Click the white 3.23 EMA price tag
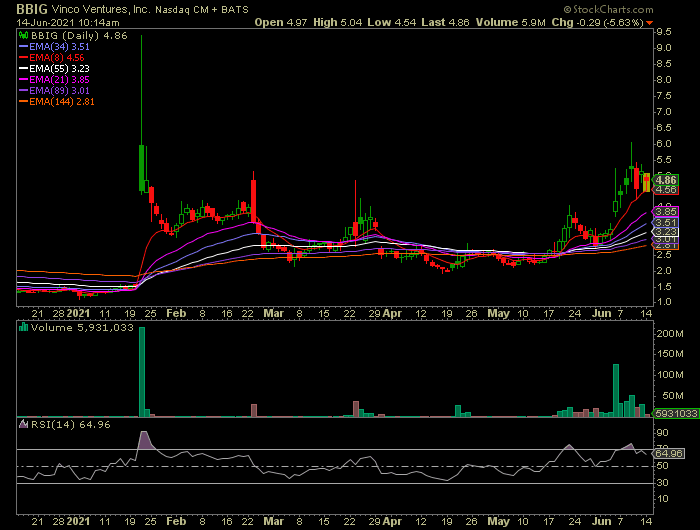 pyautogui.click(x=666, y=232)
